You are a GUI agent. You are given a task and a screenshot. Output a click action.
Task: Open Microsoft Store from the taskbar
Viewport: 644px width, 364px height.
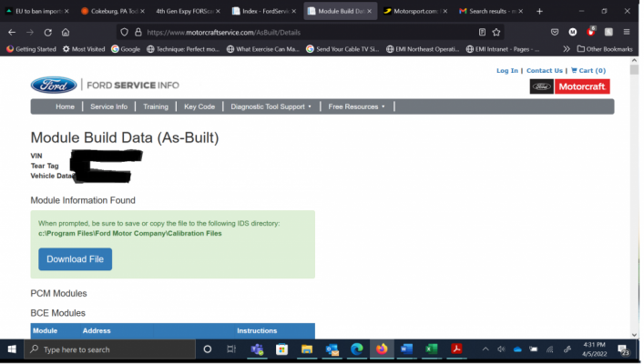[x=281, y=349]
